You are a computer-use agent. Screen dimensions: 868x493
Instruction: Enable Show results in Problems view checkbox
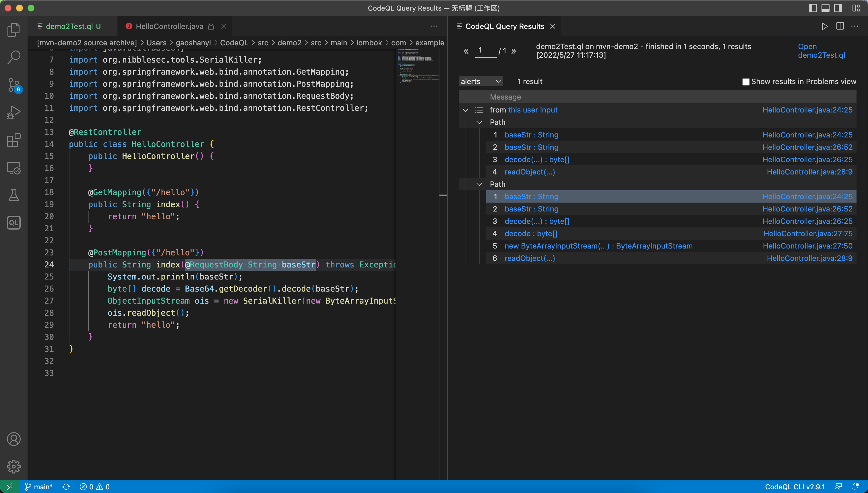pos(745,82)
